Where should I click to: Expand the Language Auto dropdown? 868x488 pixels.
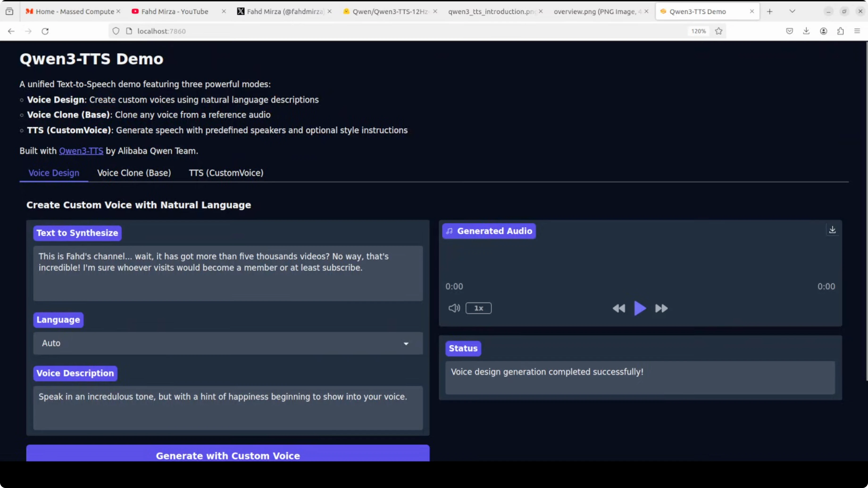click(x=228, y=343)
